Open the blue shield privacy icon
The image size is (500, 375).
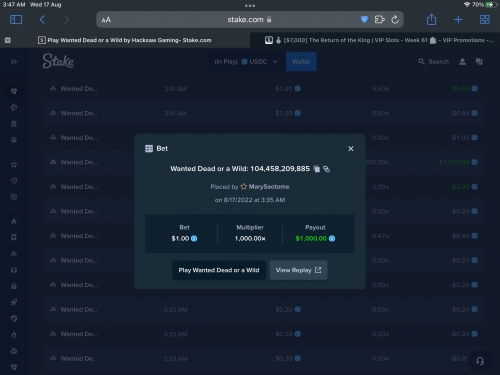[364, 20]
